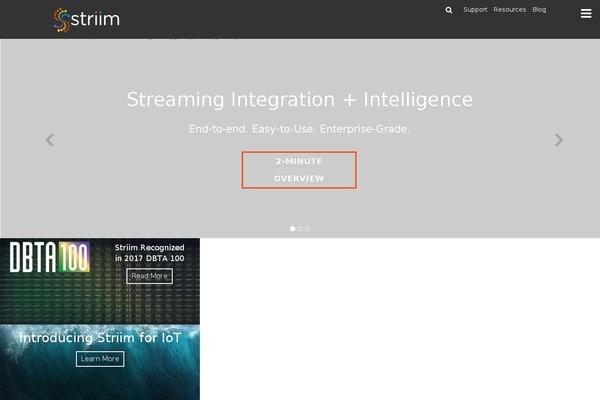Open the Blog link
This screenshot has width=600, height=400.
coord(539,10)
